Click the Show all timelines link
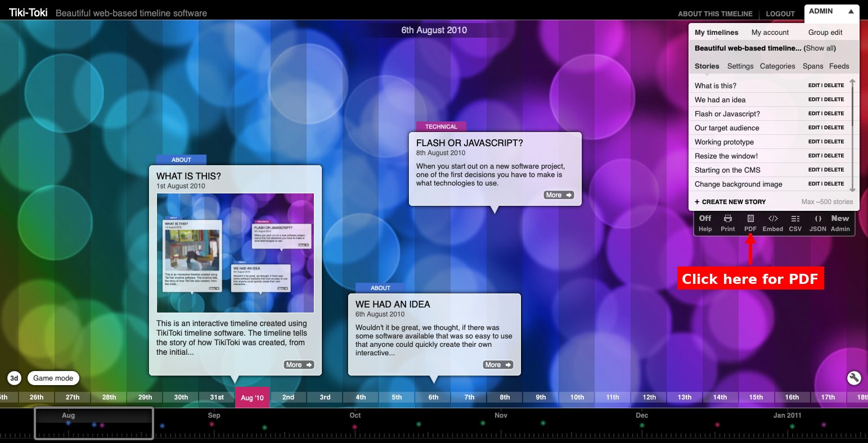 click(x=820, y=48)
